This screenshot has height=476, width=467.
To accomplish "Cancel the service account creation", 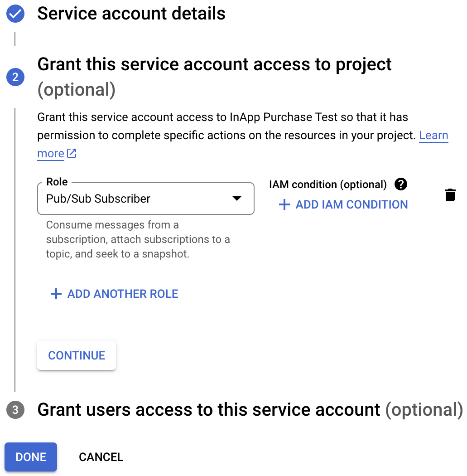I will (101, 457).
